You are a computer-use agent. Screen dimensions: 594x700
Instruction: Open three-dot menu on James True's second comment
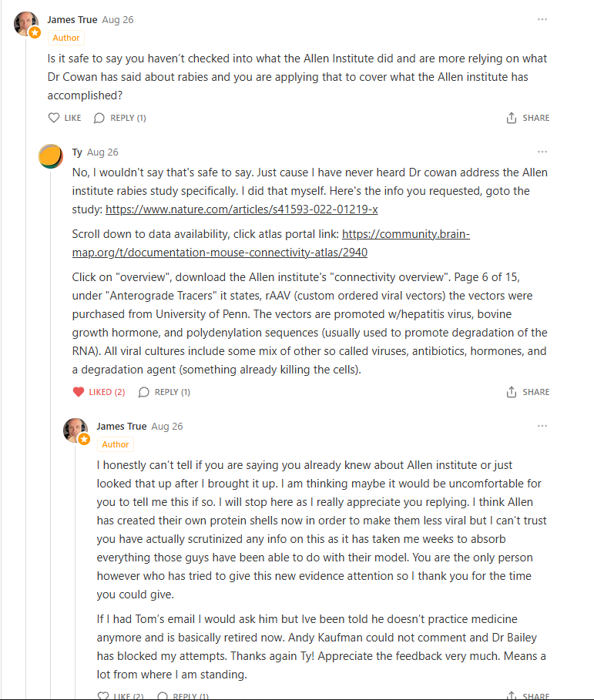(x=542, y=426)
